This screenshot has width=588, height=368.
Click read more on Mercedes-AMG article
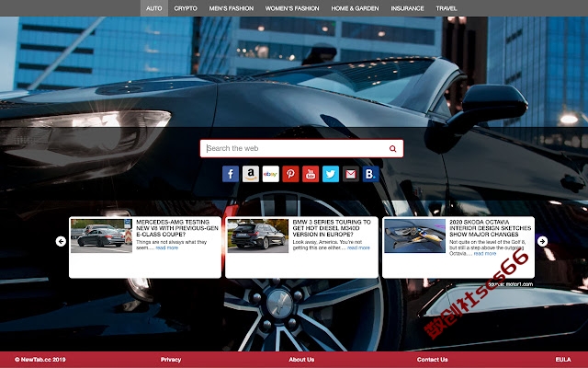167,247
